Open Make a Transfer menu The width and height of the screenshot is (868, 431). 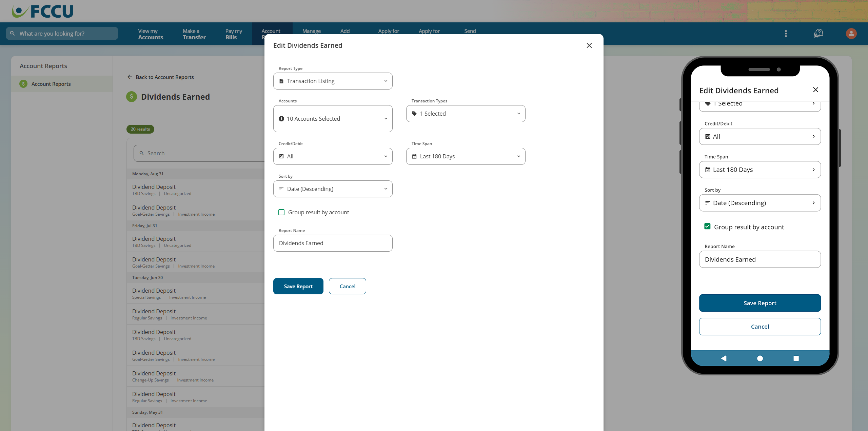(194, 34)
